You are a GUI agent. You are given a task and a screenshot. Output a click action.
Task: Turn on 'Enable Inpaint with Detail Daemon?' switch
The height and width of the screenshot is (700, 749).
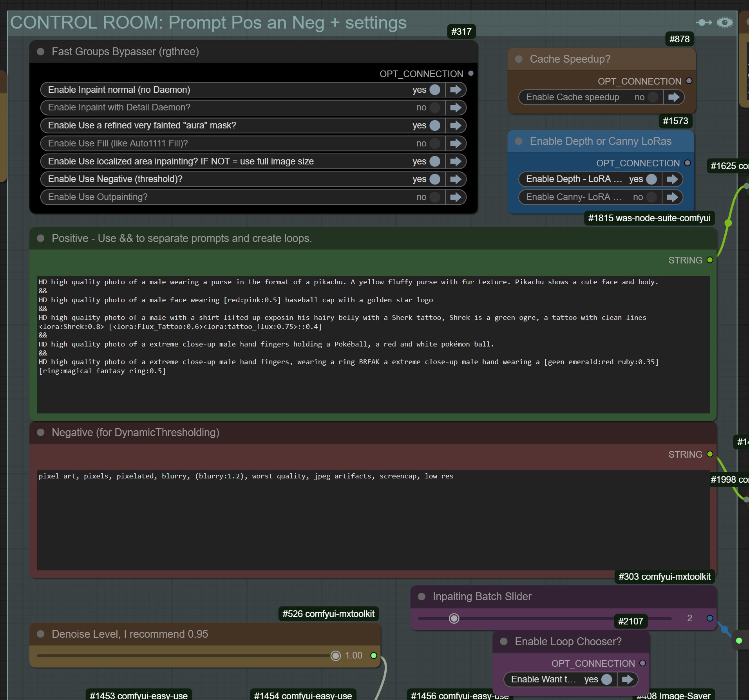pos(435,108)
